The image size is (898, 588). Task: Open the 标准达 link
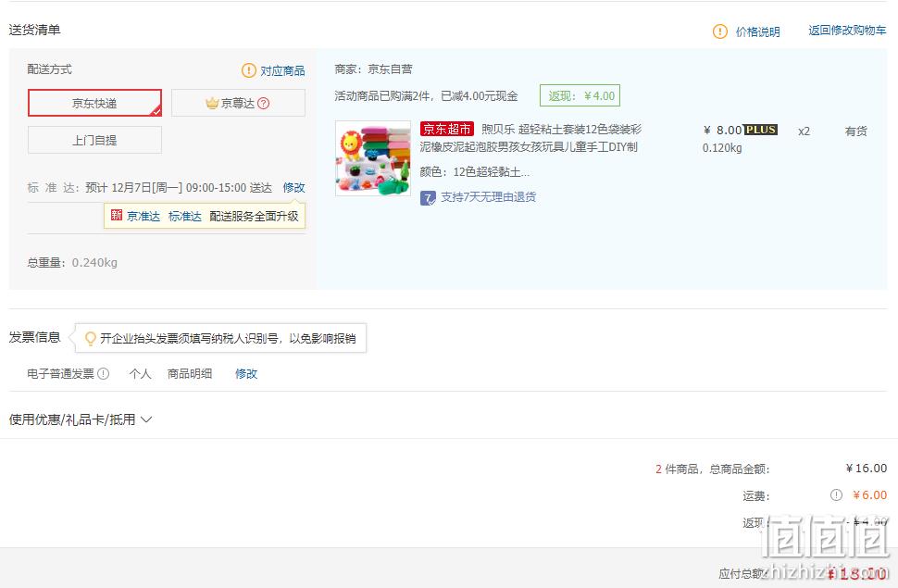(x=185, y=216)
